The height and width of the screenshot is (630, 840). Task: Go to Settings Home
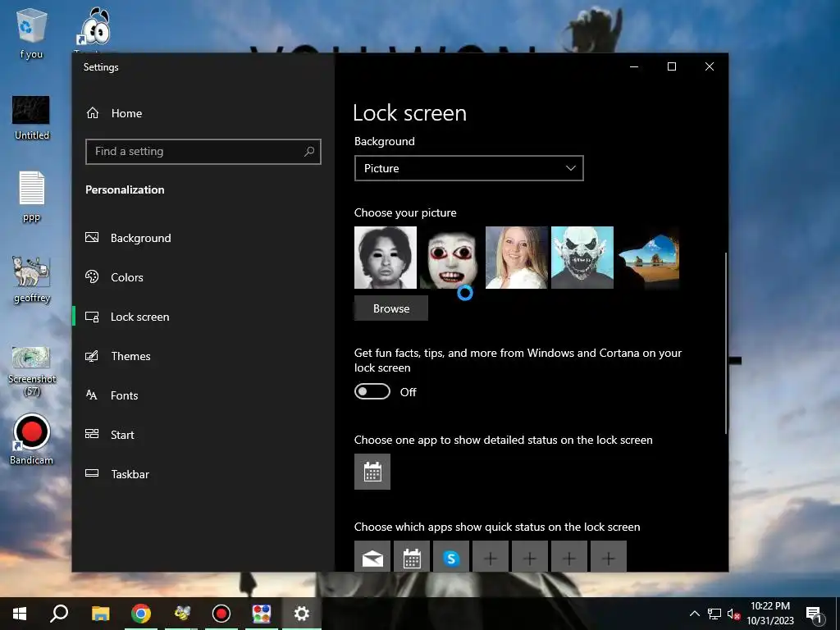pos(114,113)
